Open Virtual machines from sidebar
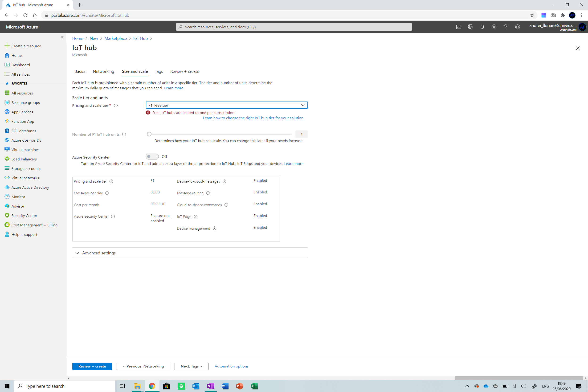Viewport: 588px width, 392px height. click(25, 150)
